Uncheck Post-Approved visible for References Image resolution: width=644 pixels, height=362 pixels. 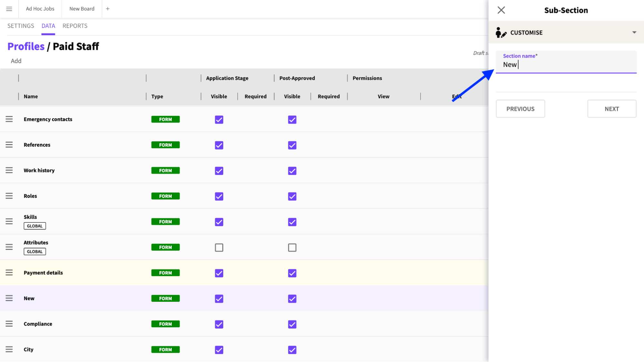pos(292,145)
